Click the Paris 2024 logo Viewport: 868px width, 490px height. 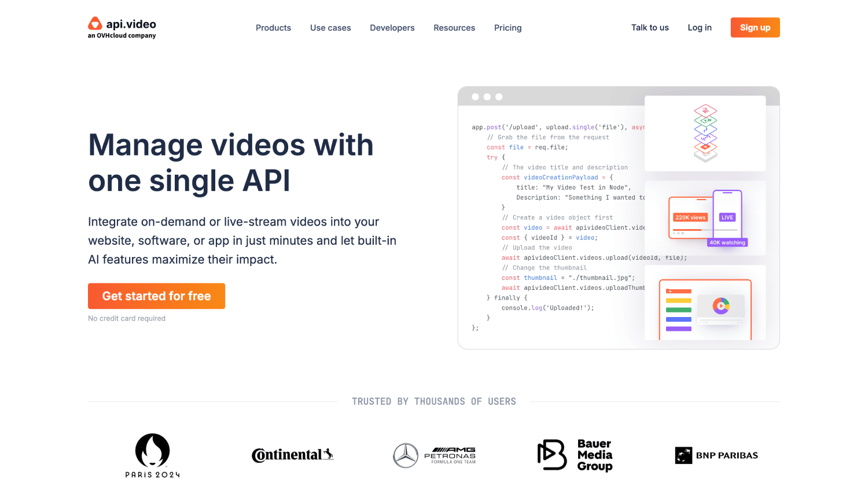click(153, 455)
